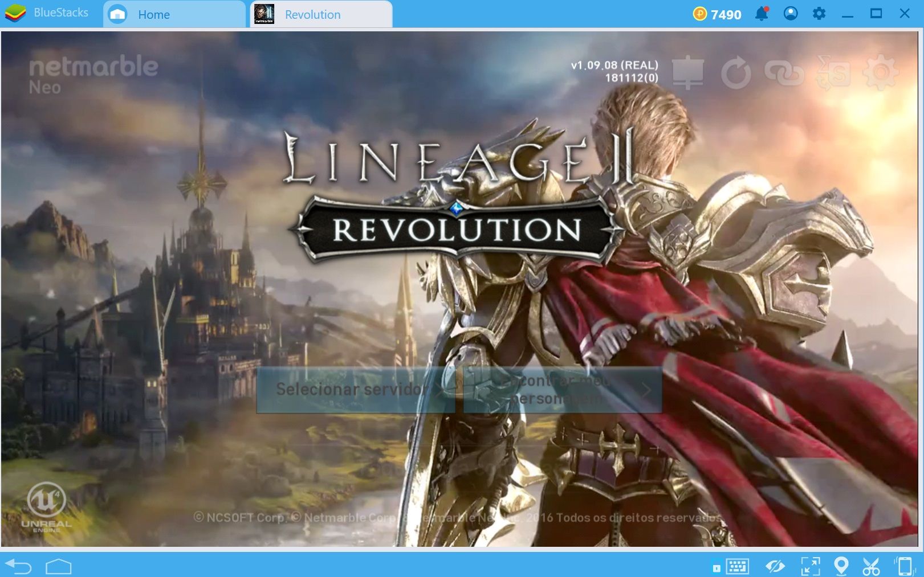Click the BlueStacks logo
924x577 pixels.
pyautogui.click(x=15, y=13)
